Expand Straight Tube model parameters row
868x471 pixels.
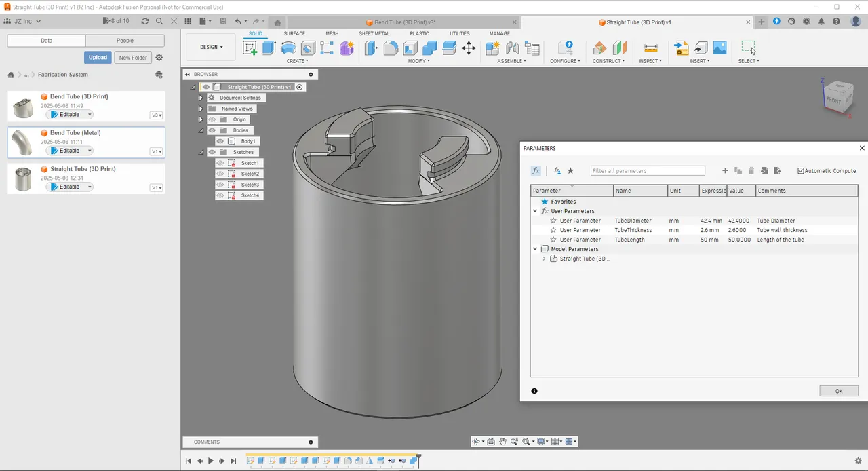544,259
